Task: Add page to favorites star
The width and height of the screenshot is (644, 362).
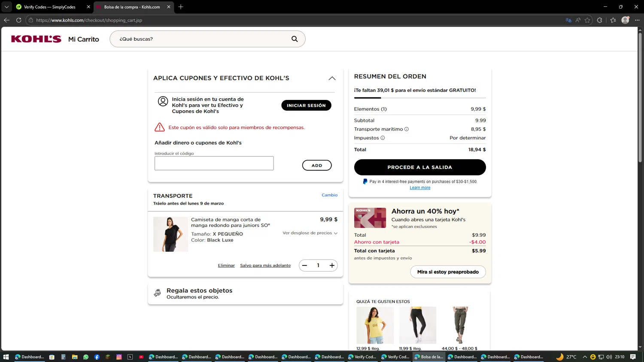Action: click(x=587, y=20)
